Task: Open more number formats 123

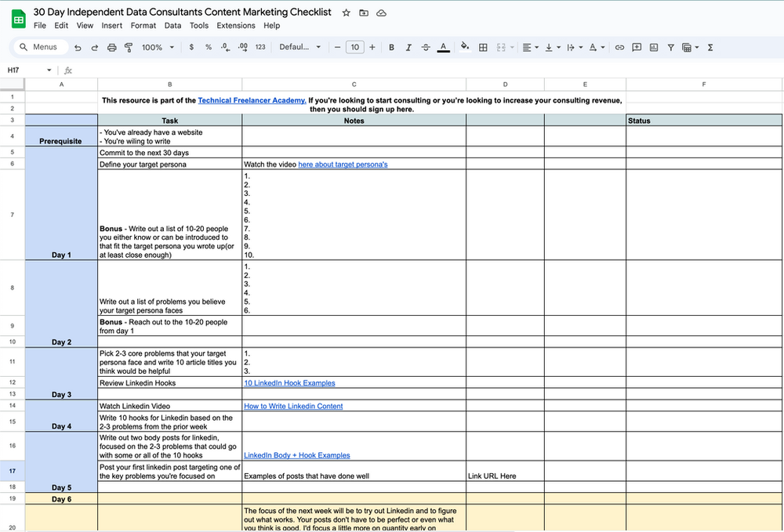Action: point(260,47)
